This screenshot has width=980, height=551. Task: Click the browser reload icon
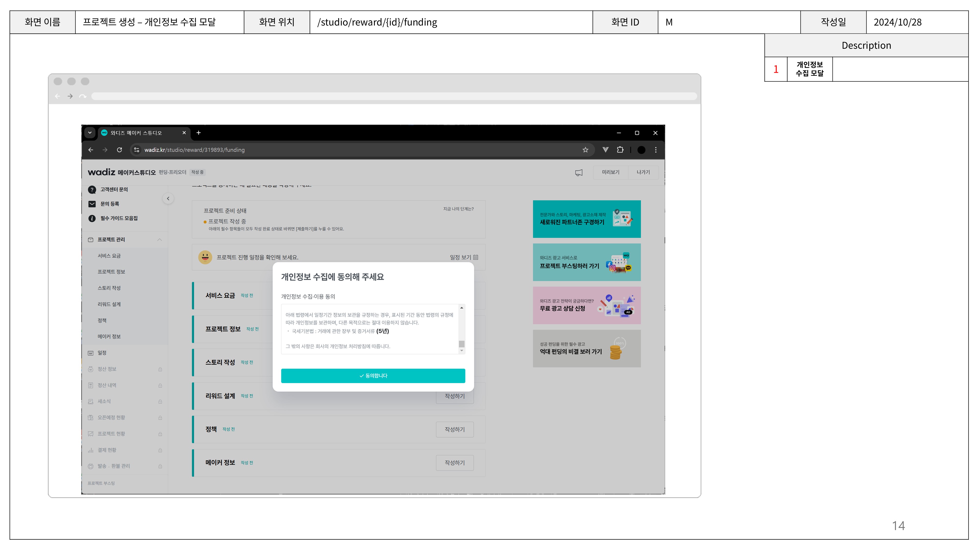120,150
